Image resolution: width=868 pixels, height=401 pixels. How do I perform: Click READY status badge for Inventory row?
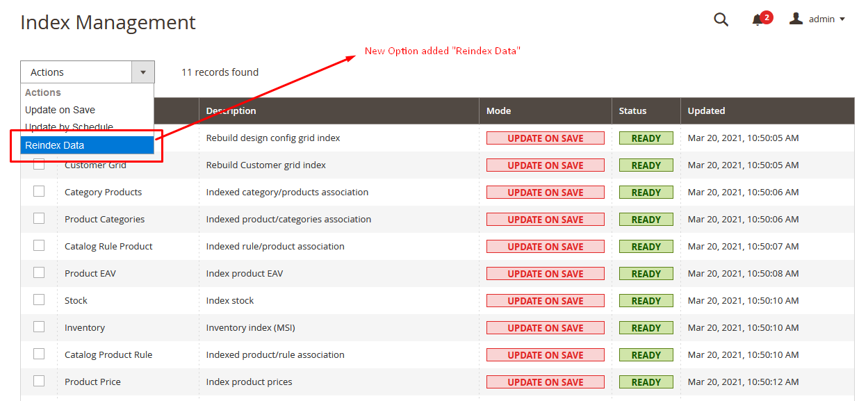point(646,328)
